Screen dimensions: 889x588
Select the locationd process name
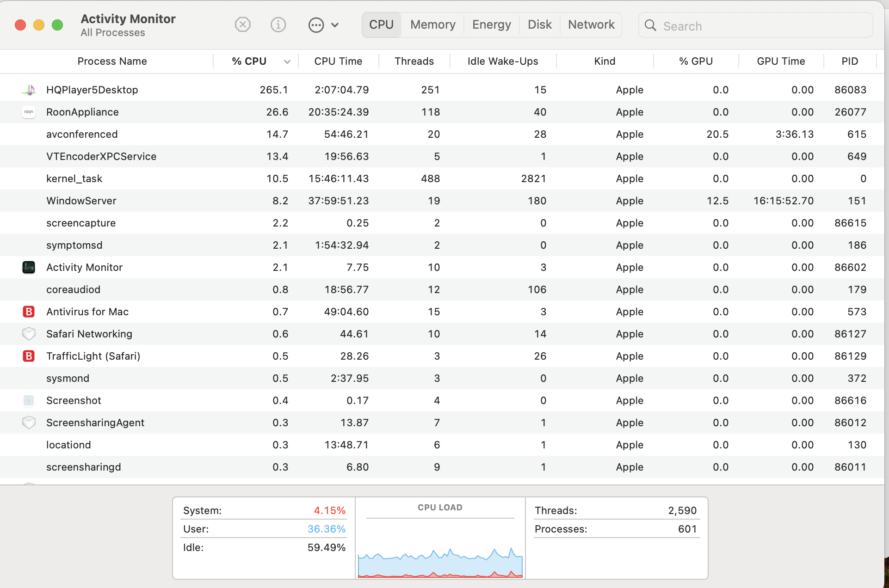pyautogui.click(x=68, y=445)
